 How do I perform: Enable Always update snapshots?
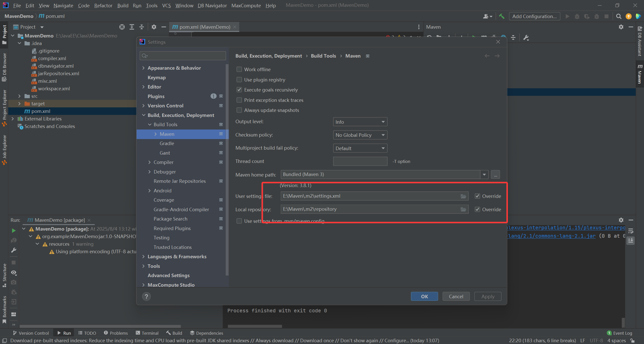(239, 110)
